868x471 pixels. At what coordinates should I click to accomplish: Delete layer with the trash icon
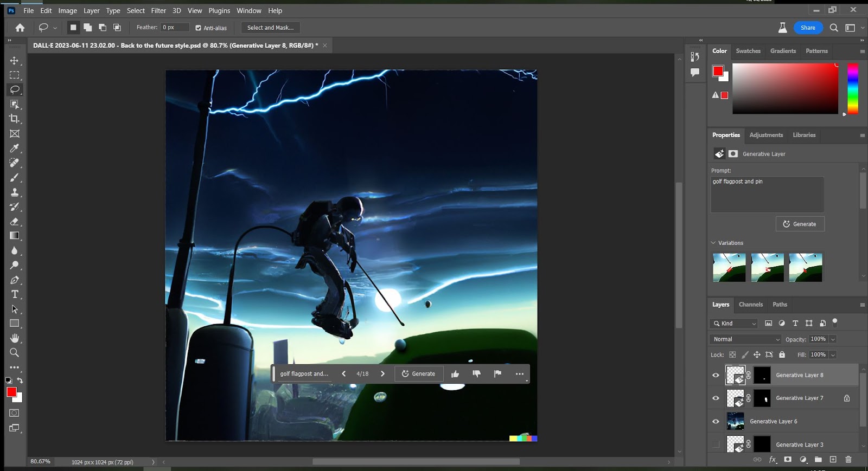click(848, 460)
